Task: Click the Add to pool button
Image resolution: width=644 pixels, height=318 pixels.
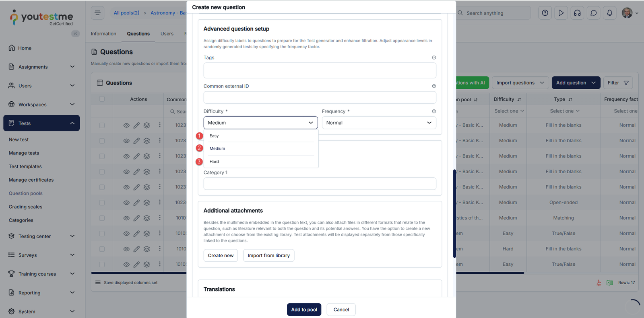Action: click(x=304, y=310)
